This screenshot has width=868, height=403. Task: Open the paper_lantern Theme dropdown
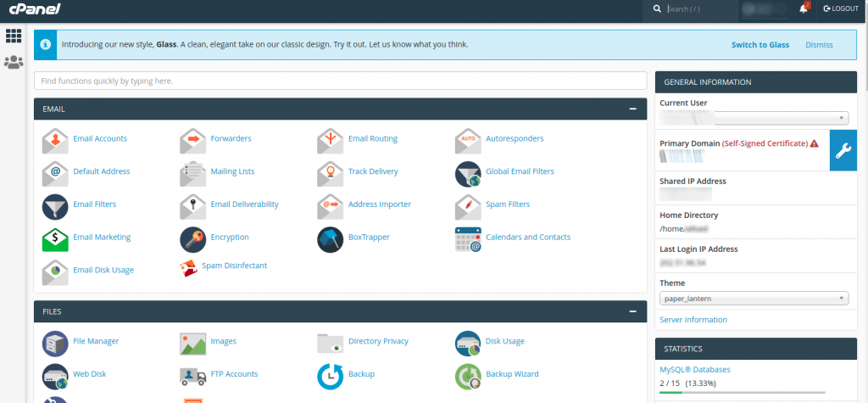(754, 298)
